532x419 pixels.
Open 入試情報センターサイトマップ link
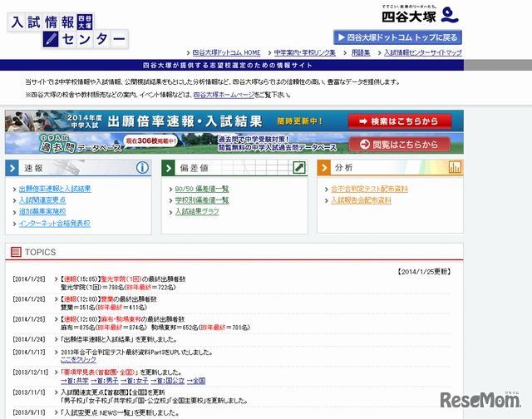[x=423, y=52]
